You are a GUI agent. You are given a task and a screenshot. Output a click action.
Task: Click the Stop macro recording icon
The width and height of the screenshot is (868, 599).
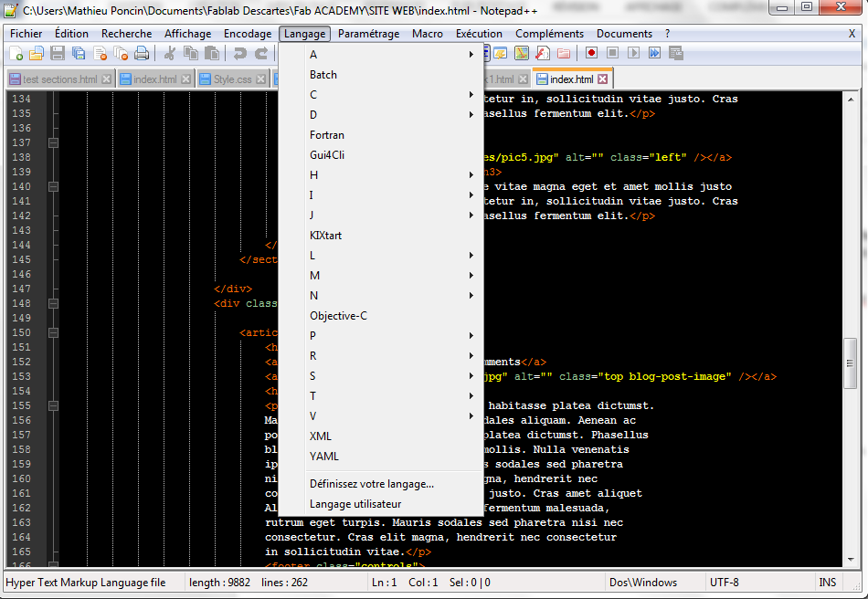coord(612,53)
